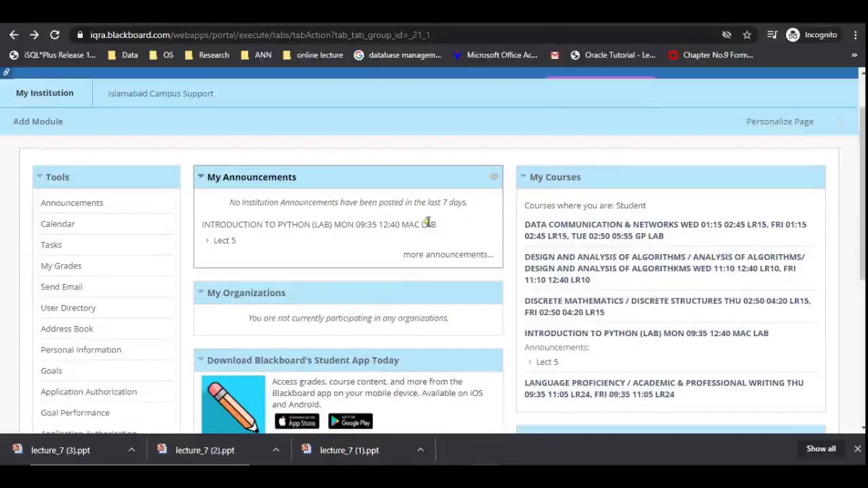Open Introduction to Python (Lab) course in My Courses

(x=646, y=333)
